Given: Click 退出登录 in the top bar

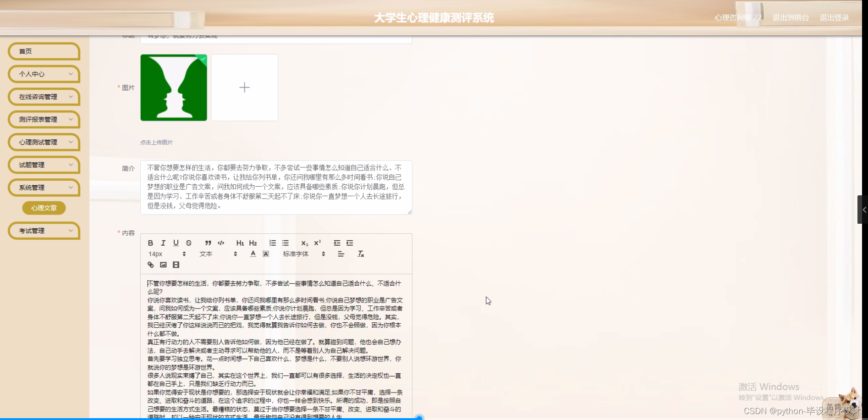Looking at the screenshot, I should pyautogui.click(x=834, y=18).
